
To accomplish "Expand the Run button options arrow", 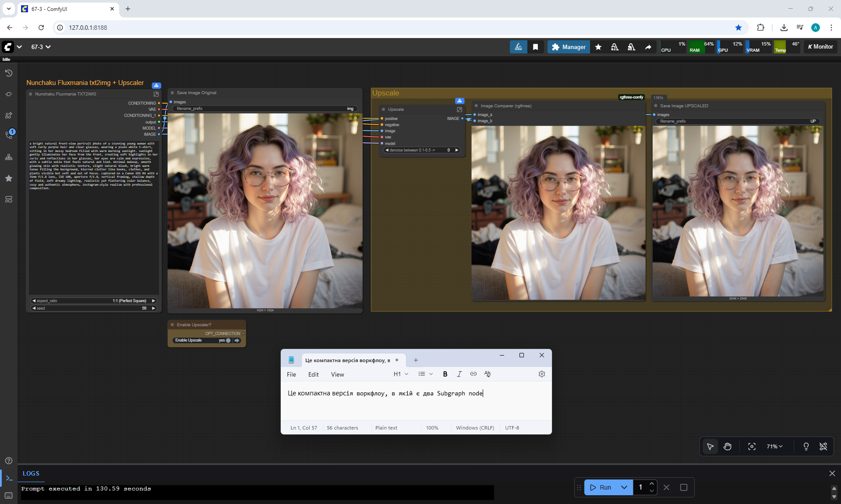I will tap(624, 487).
